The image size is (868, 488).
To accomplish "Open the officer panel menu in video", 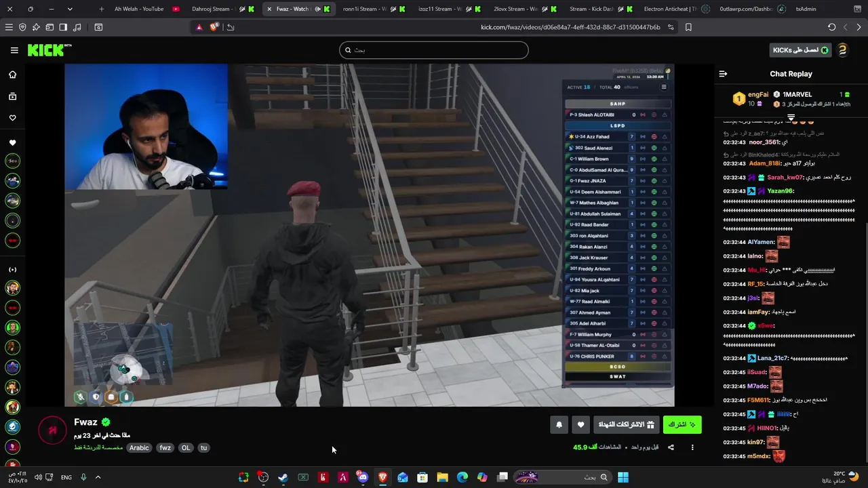I will tap(664, 87).
